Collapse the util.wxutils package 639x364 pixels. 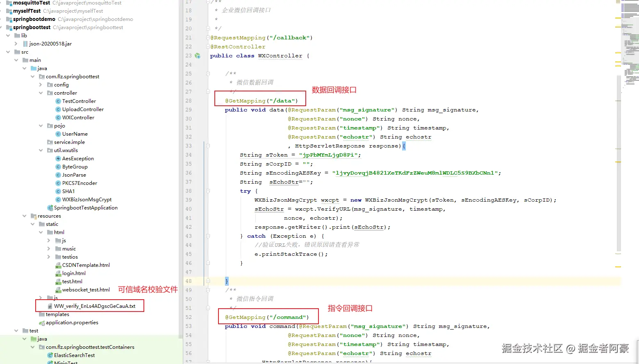tap(41, 150)
